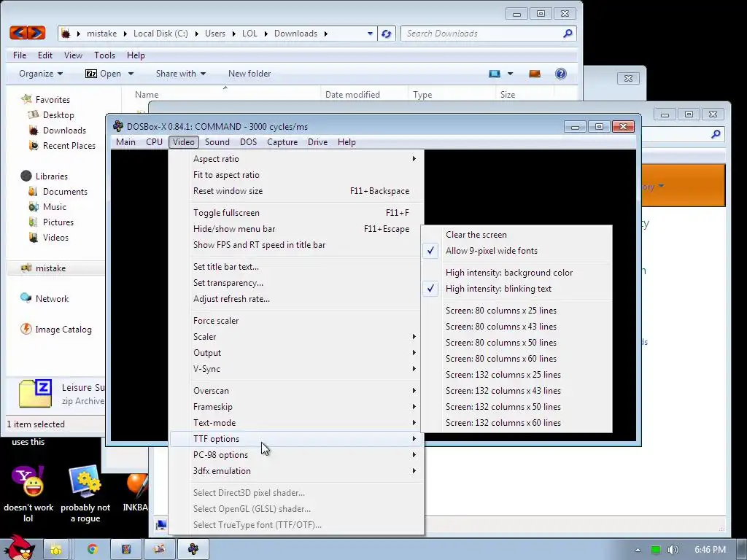The width and height of the screenshot is (747, 560).
Task: Click Set transparency... menu entry
Action: coord(296,283)
